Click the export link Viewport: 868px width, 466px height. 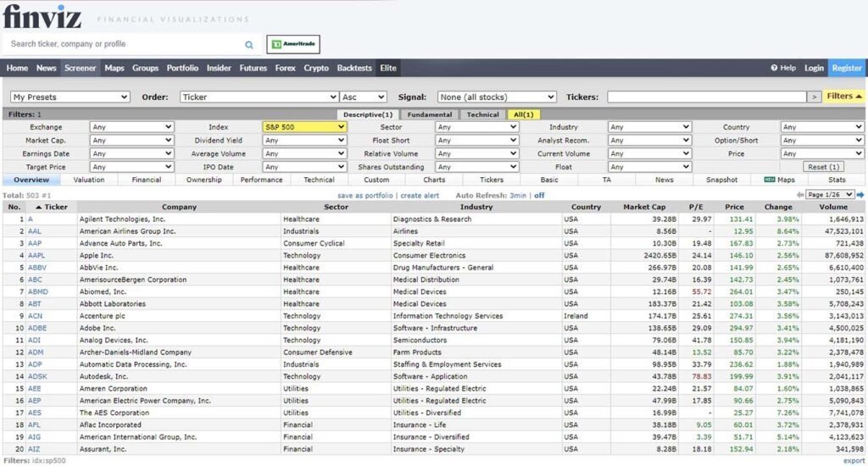pos(854,460)
